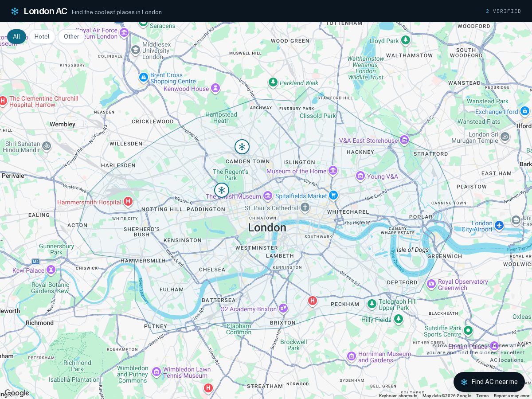Click the Clementine Churchill Hospital icon

click(x=3, y=101)
